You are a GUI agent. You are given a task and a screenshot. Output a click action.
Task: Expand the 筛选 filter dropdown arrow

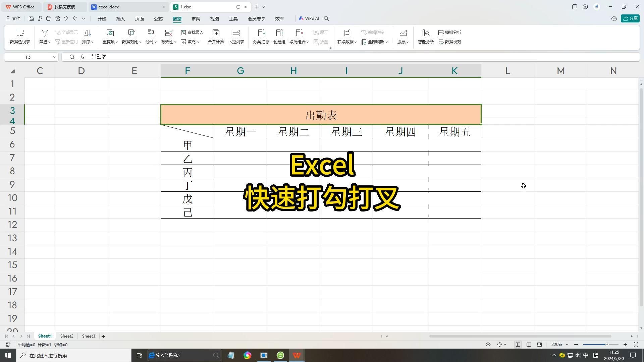pos(49,42)
